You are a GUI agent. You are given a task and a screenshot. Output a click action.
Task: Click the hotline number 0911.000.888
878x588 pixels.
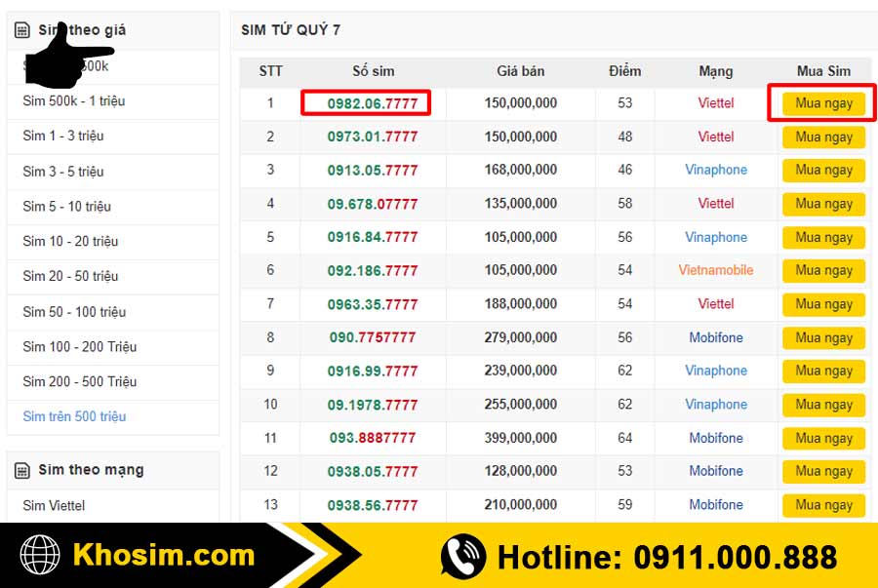(735, 557)
